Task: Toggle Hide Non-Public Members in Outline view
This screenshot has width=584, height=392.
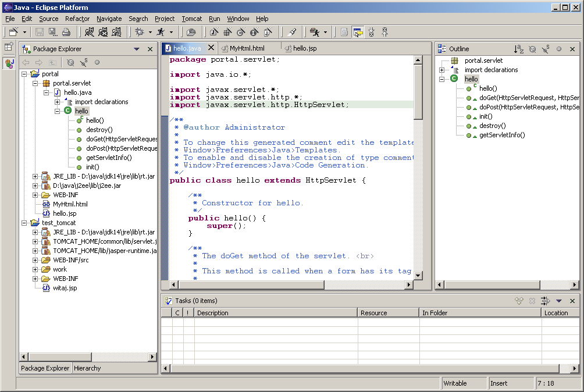Action: click(x=559, y=49)
